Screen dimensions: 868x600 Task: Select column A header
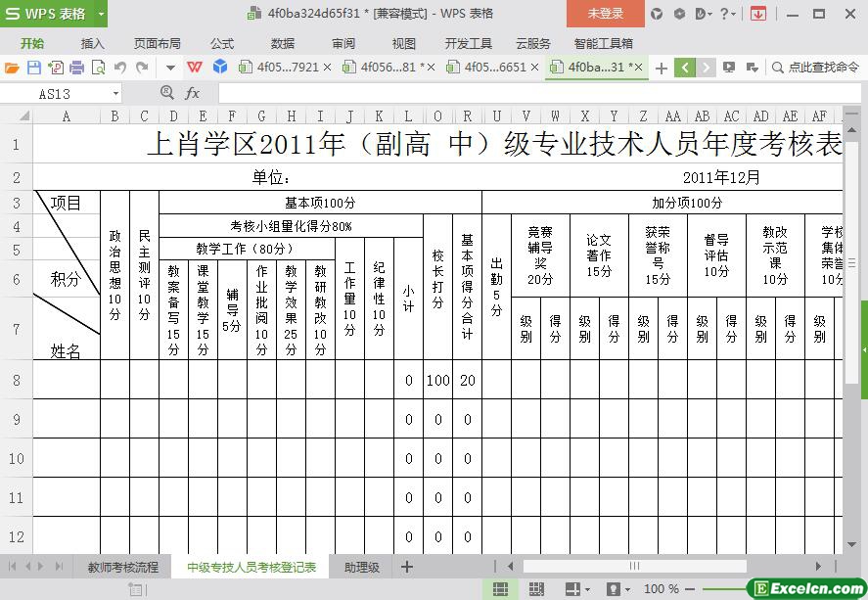tap(67, 115)
